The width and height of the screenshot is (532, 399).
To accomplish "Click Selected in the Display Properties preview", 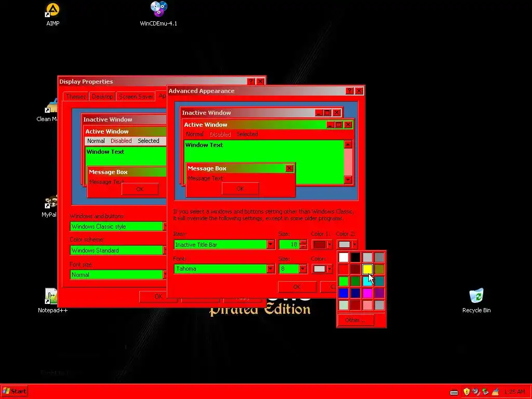I will coord(148,141).
